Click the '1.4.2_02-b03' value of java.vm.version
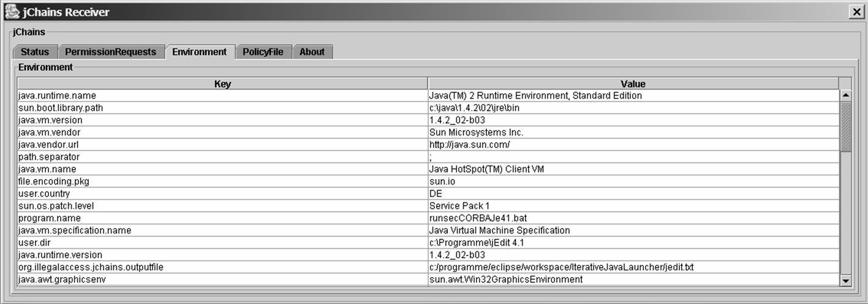This screenshot has width=868, height=304. pyautogui.click(x=633, y=120)
